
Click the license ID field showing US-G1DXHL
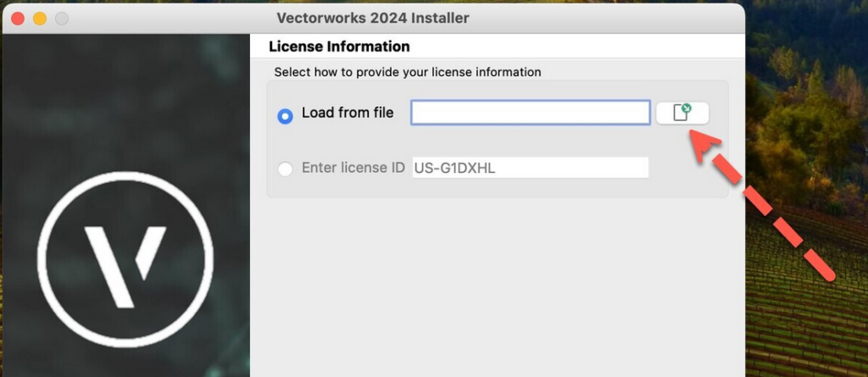[x=530, y=168]
